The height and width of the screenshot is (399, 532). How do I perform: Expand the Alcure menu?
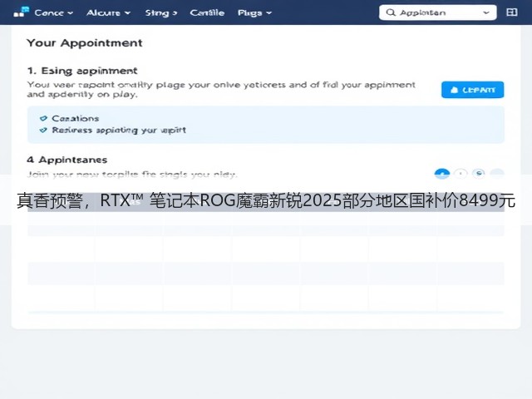(x=108, y=13)
